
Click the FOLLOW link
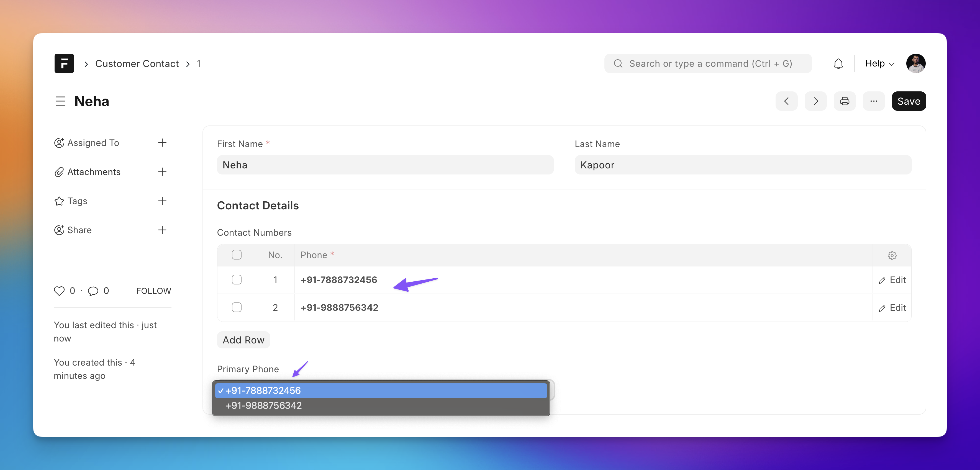tap(154, 291)
